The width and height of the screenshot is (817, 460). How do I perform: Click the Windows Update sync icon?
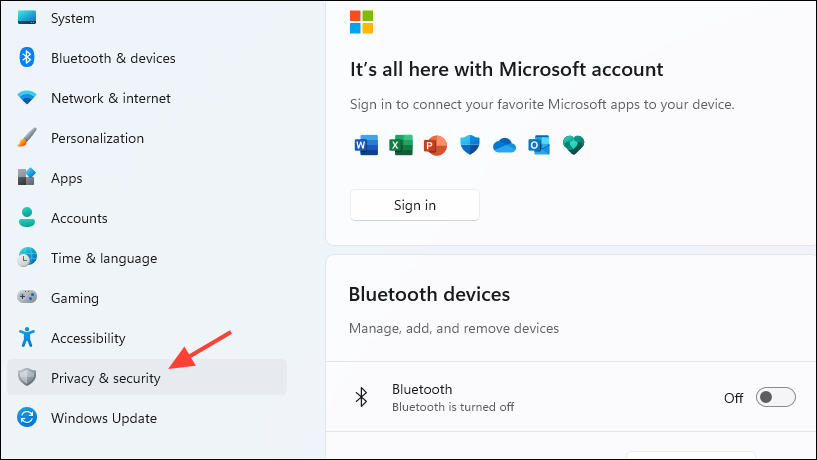tap(27, 417)
